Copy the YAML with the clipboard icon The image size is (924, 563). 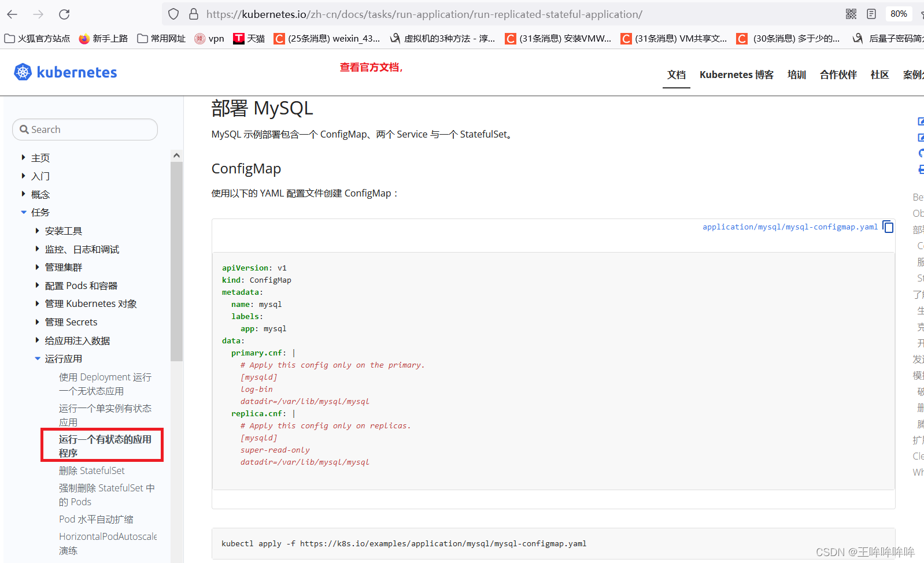click(888, 227)
